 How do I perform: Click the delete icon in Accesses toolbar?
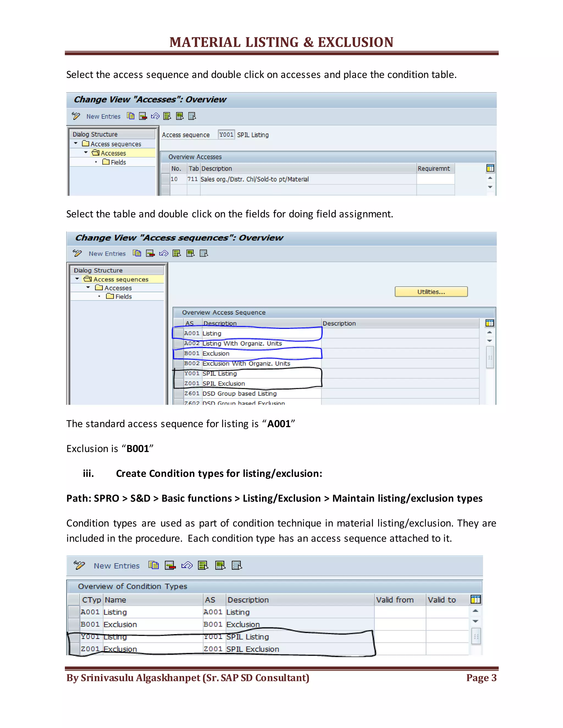[x=143, y=116]
